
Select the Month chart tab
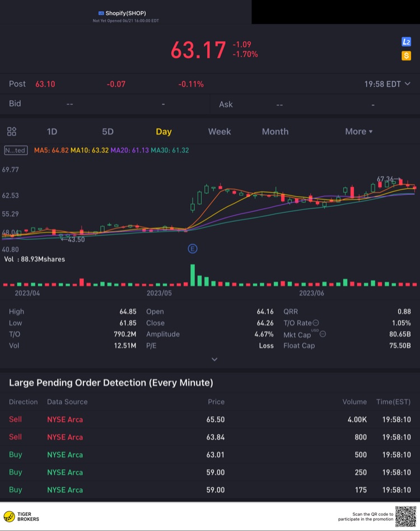(275, 132)
